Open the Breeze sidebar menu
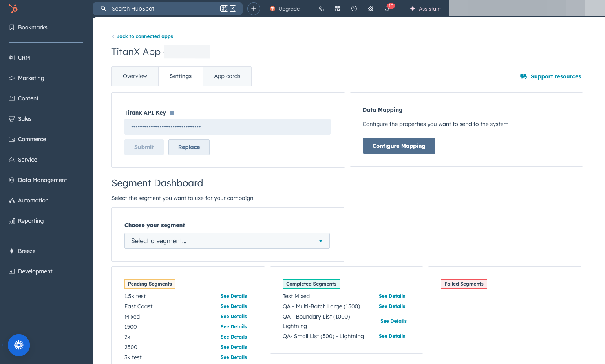This screenshot has width=605, height=364. tap(22, 251)
